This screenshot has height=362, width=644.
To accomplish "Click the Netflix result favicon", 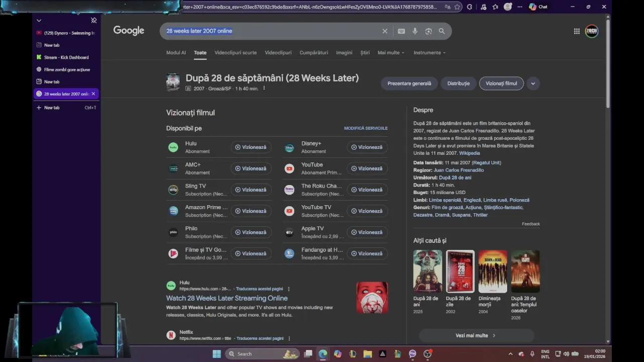I will click(x=171, y=335).
